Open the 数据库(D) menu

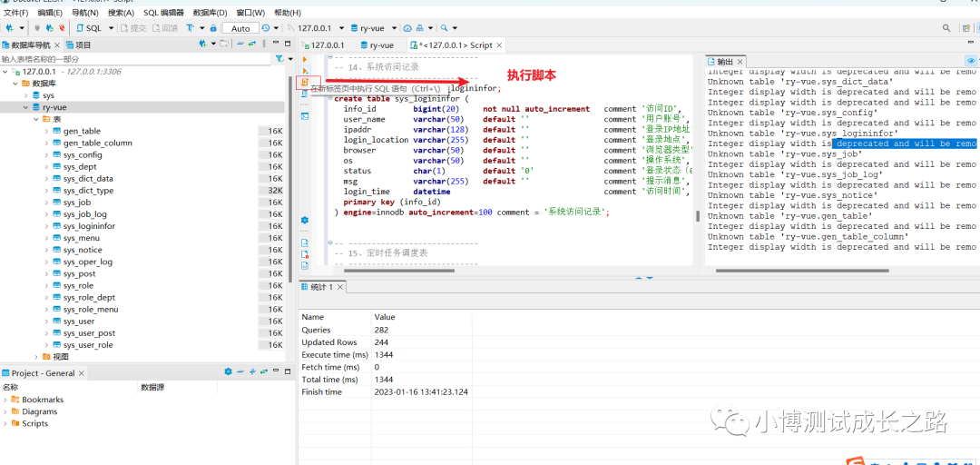coord(210,13)
